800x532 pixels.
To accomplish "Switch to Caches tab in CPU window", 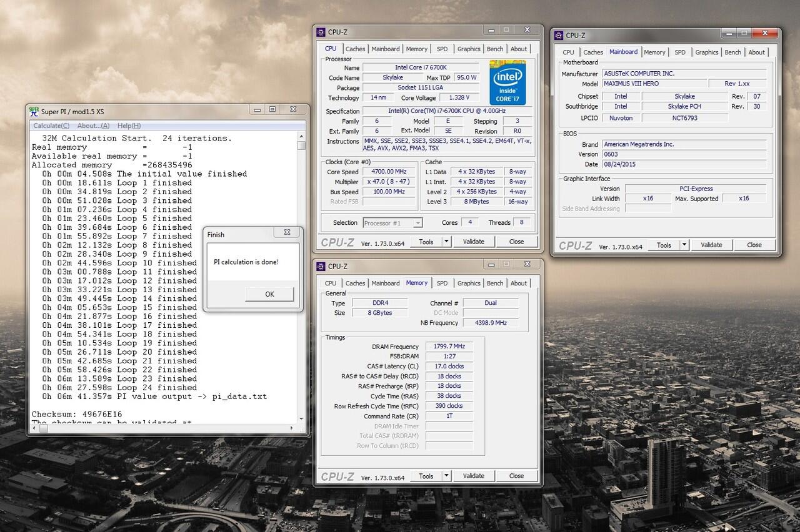I will point(355,49).
